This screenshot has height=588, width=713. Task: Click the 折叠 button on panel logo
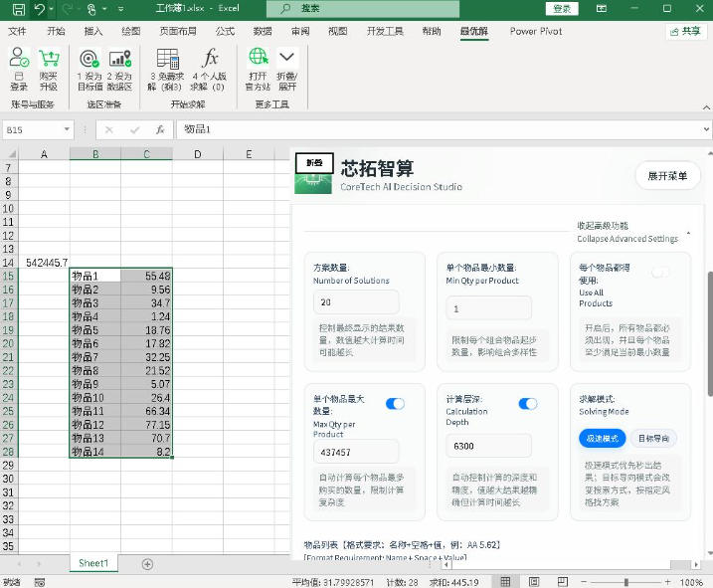point(314,163)
